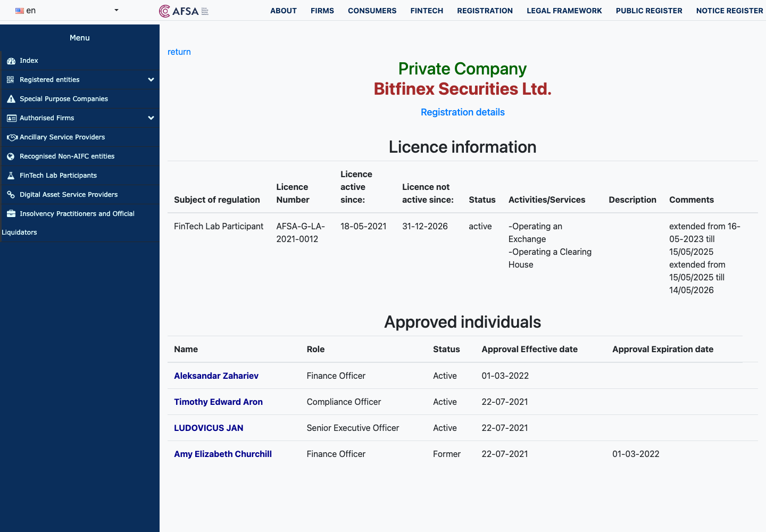Open the PUBLIC REGISTER menu
This screenshot has height=532, width=766.
click(649, 11)
